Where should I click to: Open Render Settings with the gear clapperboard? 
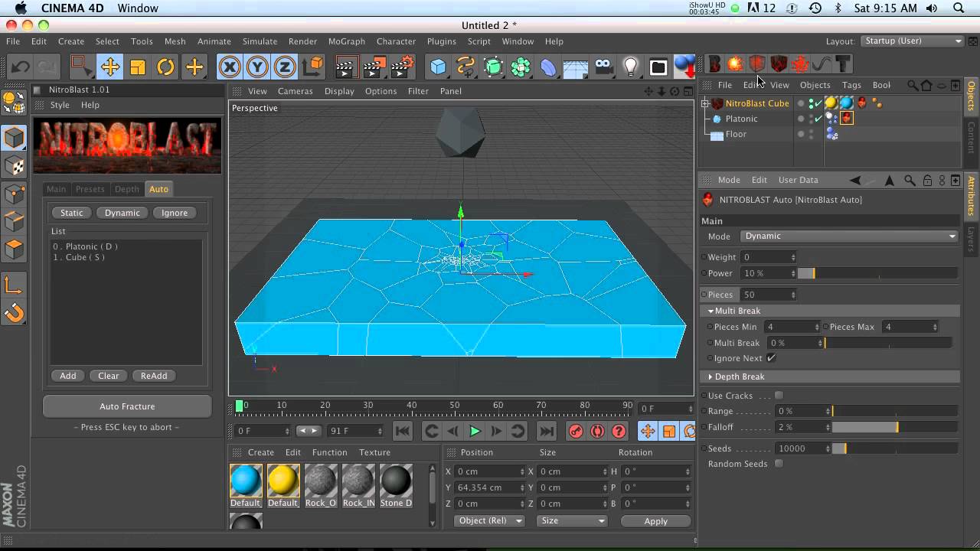(x=403, y=67)
